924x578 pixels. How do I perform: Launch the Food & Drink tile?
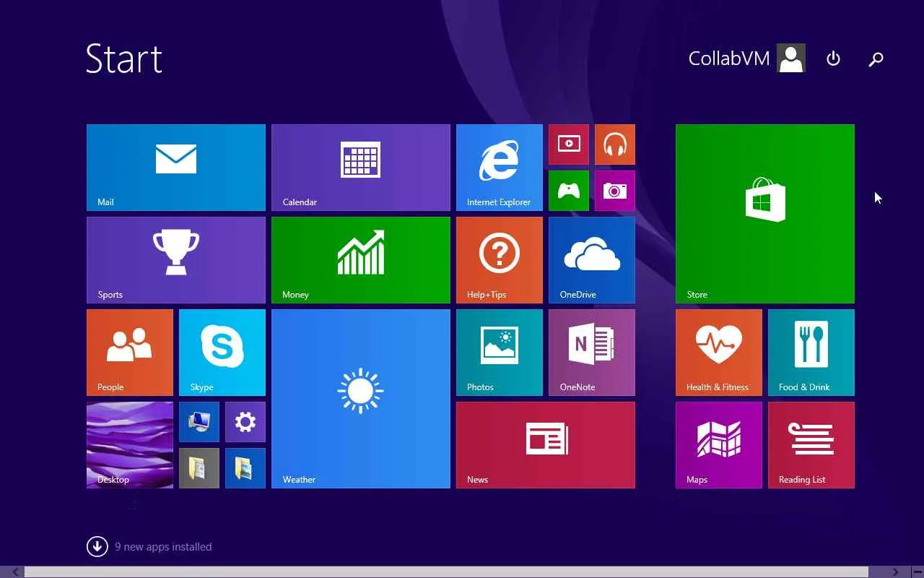pyautogui.click(x=811, y=353)
